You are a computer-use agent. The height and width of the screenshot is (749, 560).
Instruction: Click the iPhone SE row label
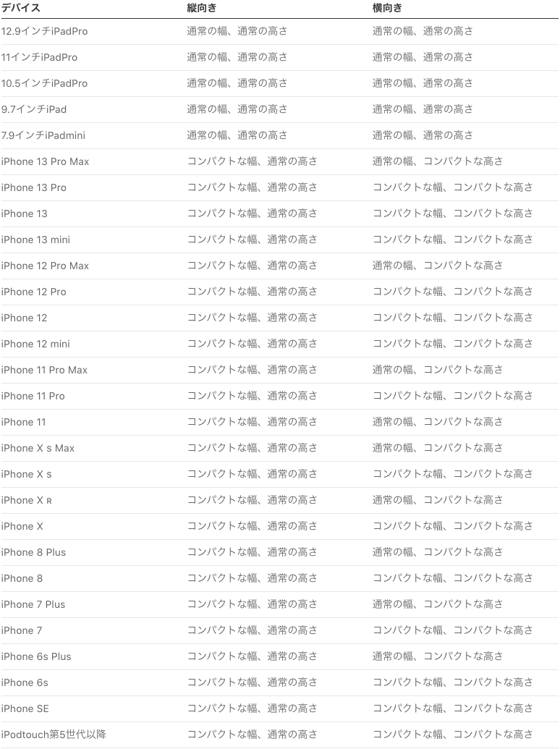[25, 708]
